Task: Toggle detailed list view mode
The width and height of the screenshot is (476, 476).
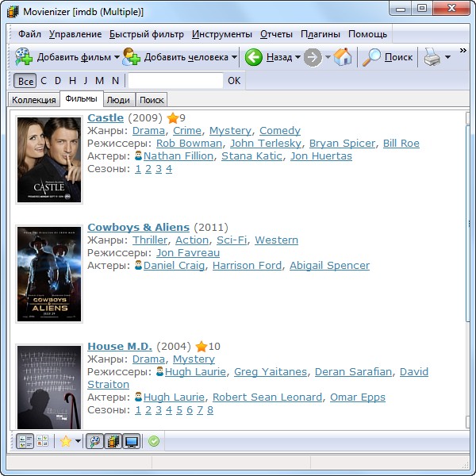Action: pos(25,441)
